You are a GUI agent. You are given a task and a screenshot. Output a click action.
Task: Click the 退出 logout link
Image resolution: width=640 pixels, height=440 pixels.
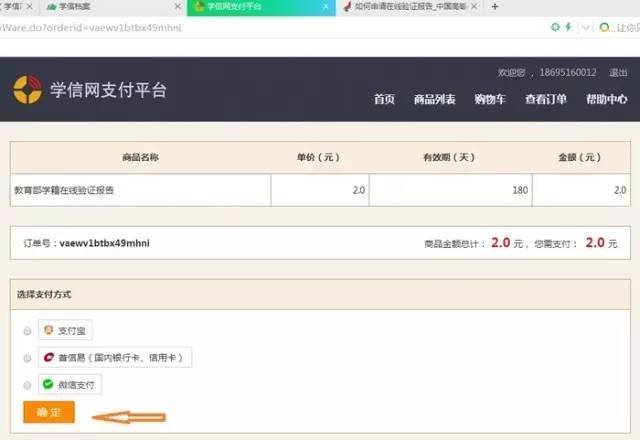(618, 73)
